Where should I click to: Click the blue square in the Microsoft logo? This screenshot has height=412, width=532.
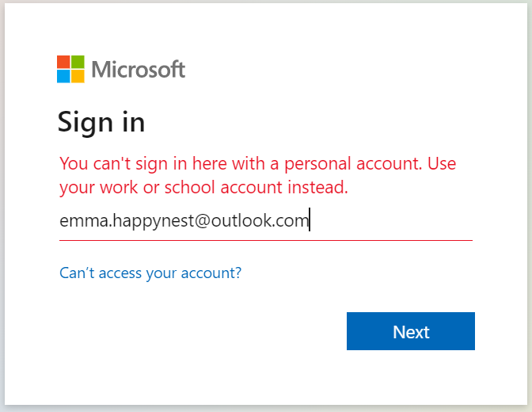[x=63, y=76]
